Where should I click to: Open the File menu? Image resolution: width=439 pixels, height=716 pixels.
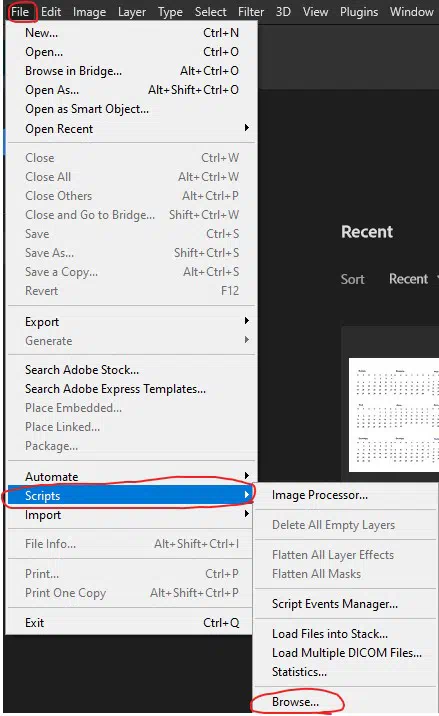click(x=20, y=11)
